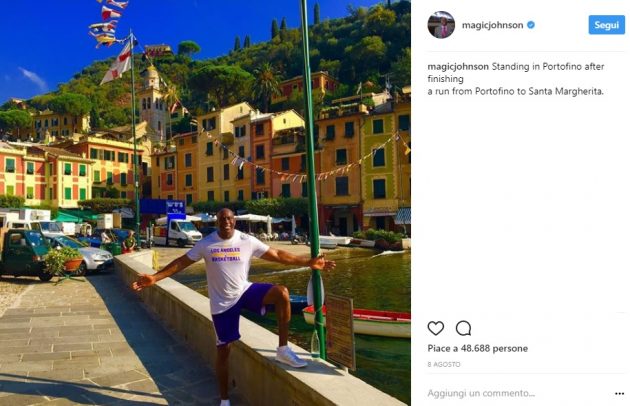Open the 8 AGOSTO post date link
Image resolution: width=630 pixels, height=406 pixels.
click(445, 364)
